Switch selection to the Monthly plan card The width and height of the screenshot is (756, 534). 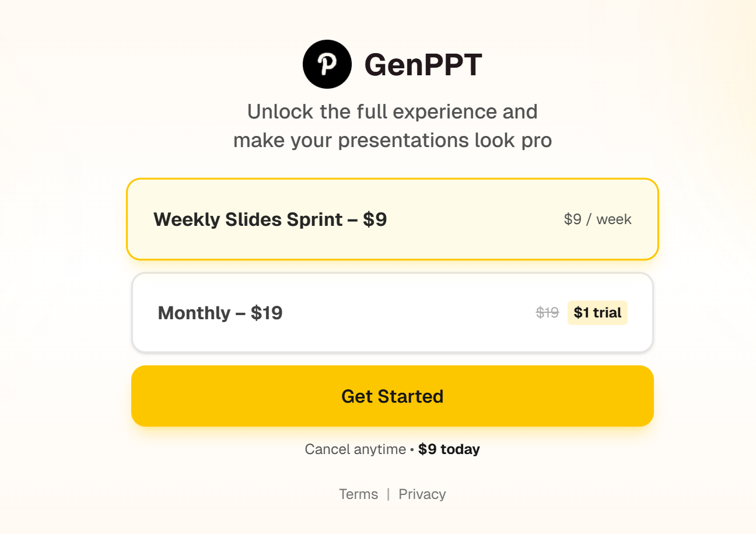pos(392,312)
